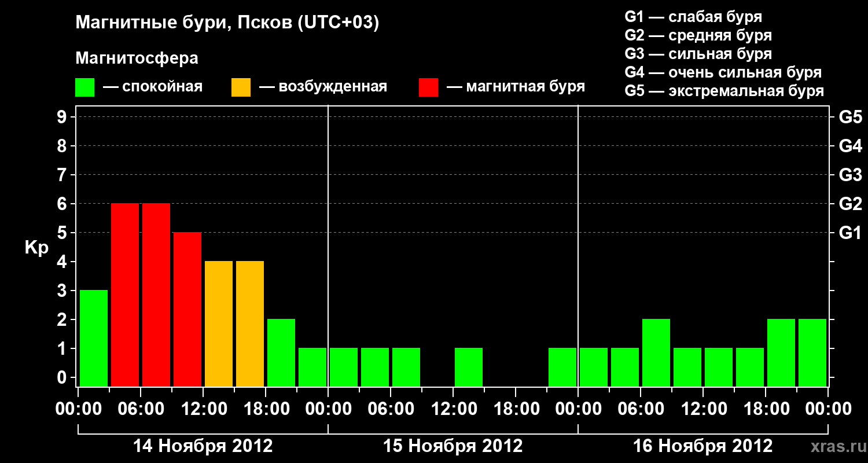The width and height of the screenshot is (868, 463).
Task: Click the red Kp 6 bar for 03:00–06:00, 14 November
Action: 125,295
